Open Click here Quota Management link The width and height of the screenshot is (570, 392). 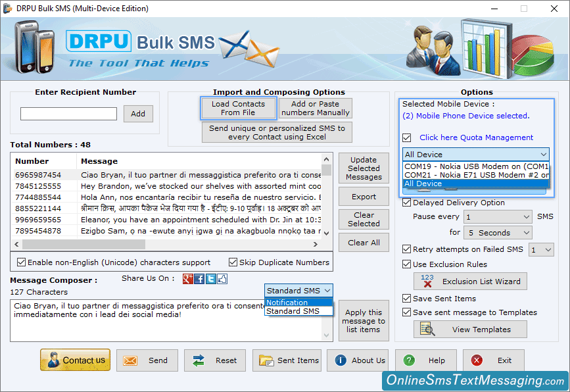click(476, 137)
